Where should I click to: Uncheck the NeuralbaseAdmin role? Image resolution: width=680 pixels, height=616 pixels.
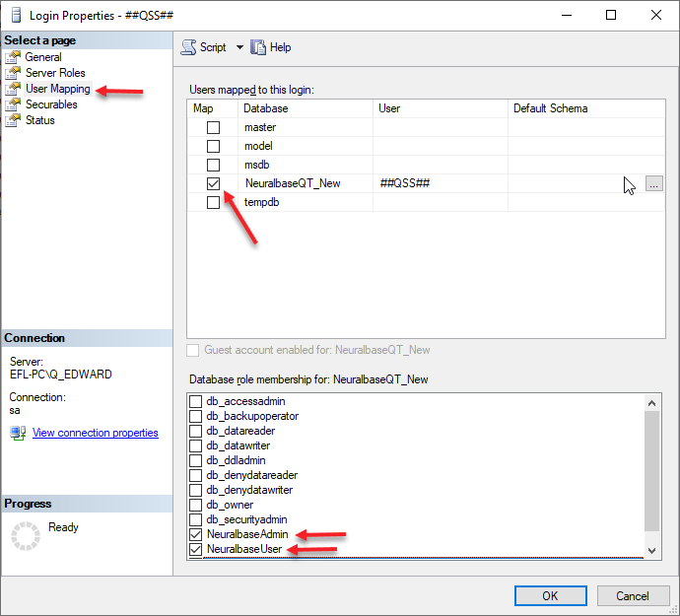[x=195, y=534]
